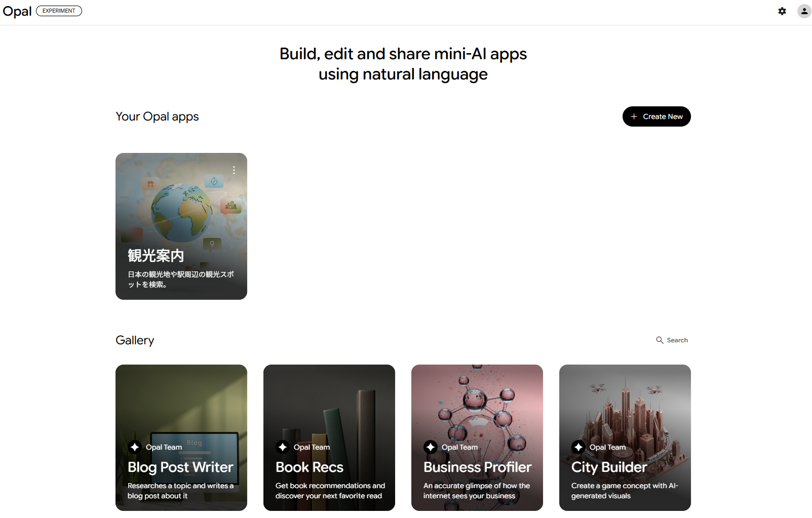Click Opal Team badge icon on Blog Post Writer
The height and width of the screenshot is (518, 812).
pyautogui.click(x=135, y=447)
